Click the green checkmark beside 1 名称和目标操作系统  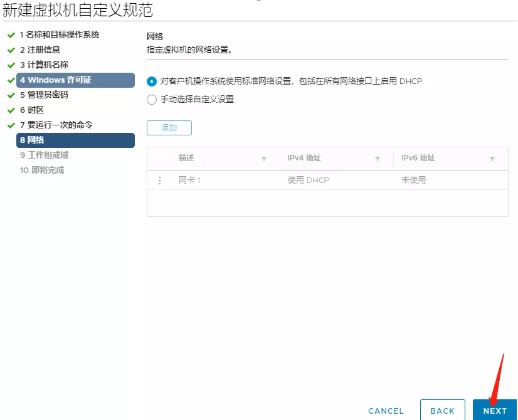tap(11, 35)
